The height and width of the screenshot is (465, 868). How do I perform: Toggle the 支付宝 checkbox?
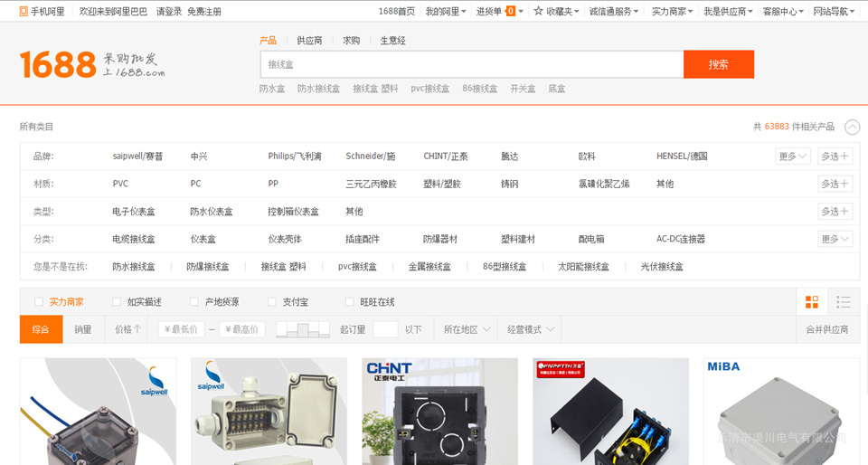[x=272, y=302]
